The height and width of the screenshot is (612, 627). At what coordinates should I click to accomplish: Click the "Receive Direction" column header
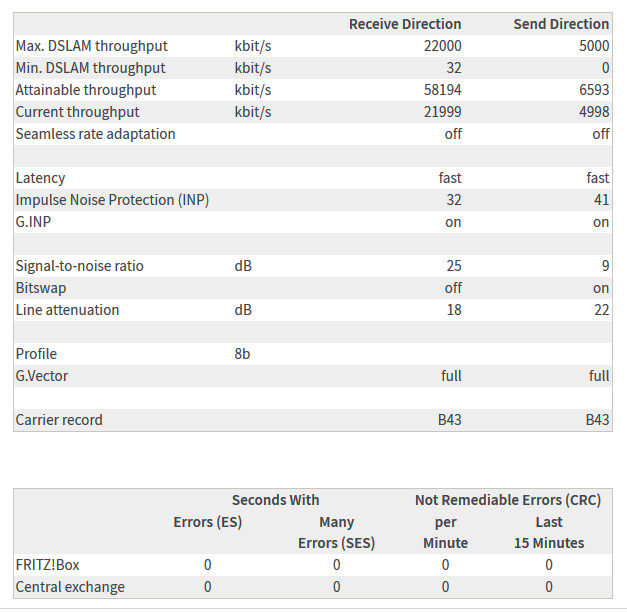[x=404, y=24]
